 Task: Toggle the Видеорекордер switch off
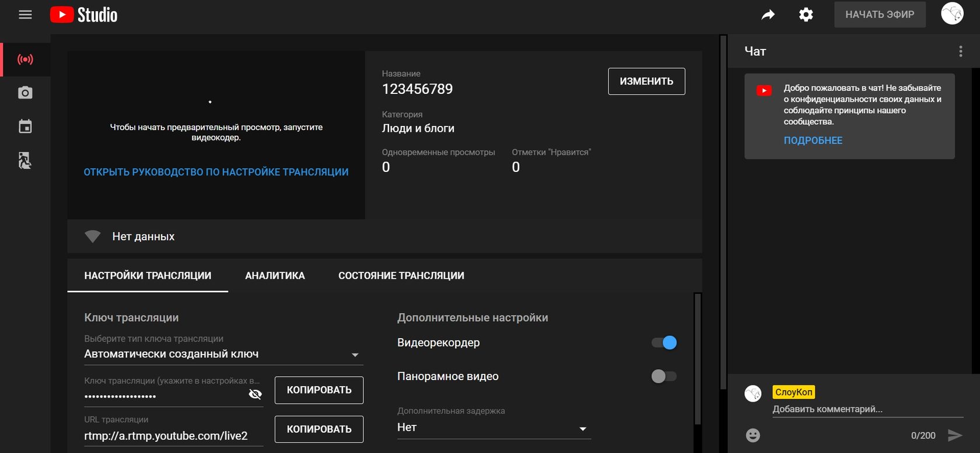coord(664,343)
